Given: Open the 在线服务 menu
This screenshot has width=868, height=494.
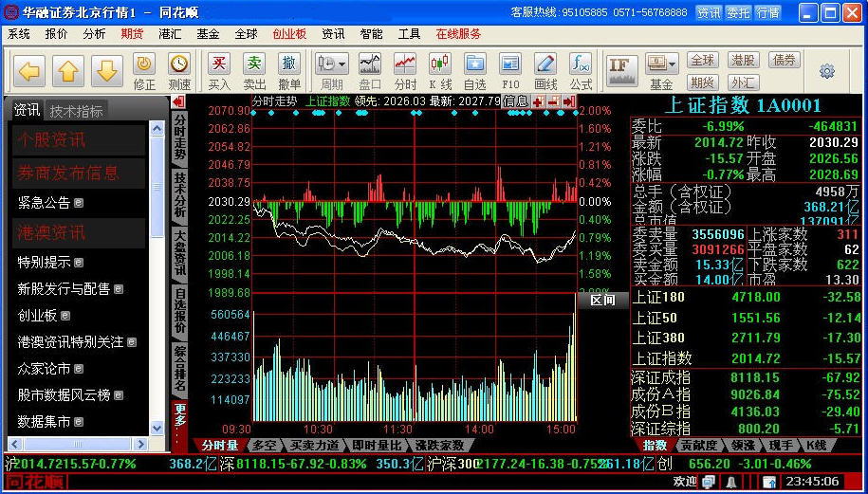Looking at the screenshot, I should (458, 34).
